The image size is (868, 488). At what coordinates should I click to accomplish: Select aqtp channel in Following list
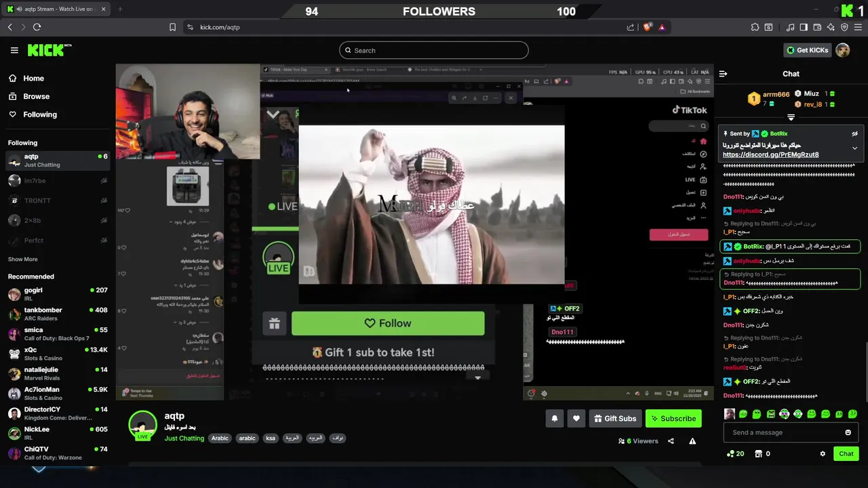coord(58,161)
